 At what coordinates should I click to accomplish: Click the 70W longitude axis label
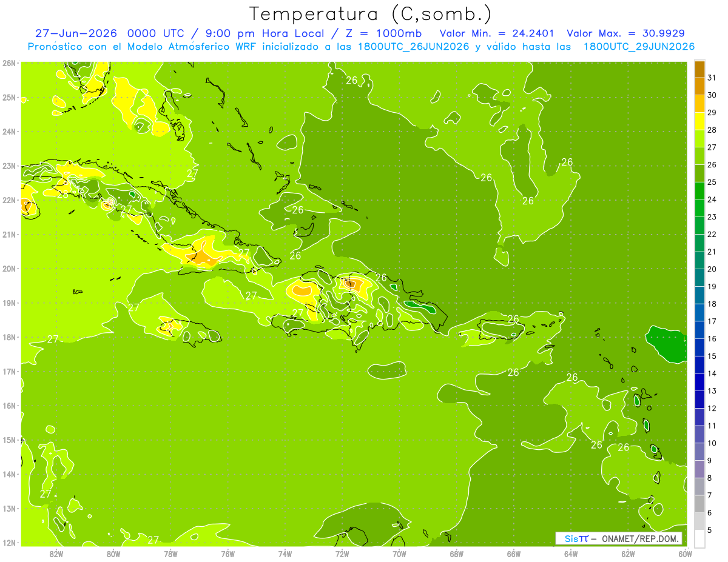(x=399, y=554)
